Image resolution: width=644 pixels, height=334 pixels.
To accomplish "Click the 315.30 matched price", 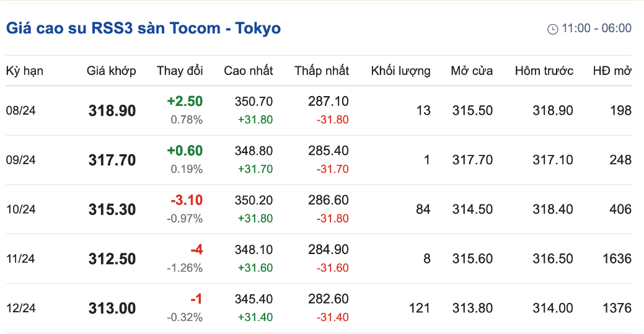I will pyautogui.click(x=112, y=209).
